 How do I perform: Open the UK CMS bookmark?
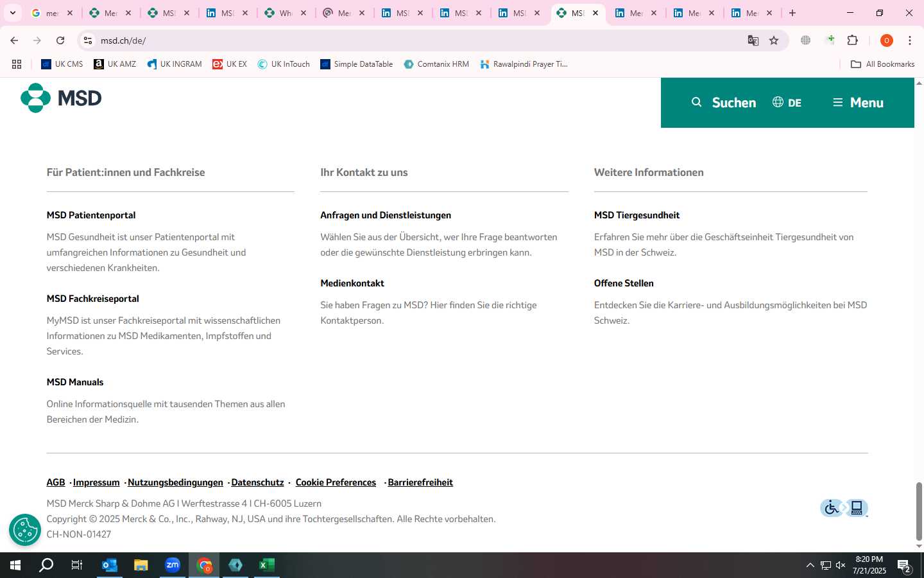pos(62,64)
